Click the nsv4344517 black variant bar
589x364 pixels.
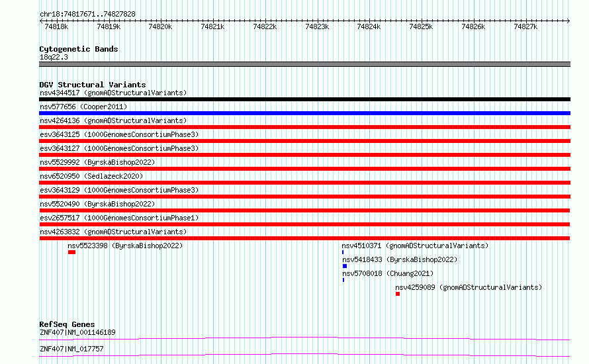tap(304, 99)
